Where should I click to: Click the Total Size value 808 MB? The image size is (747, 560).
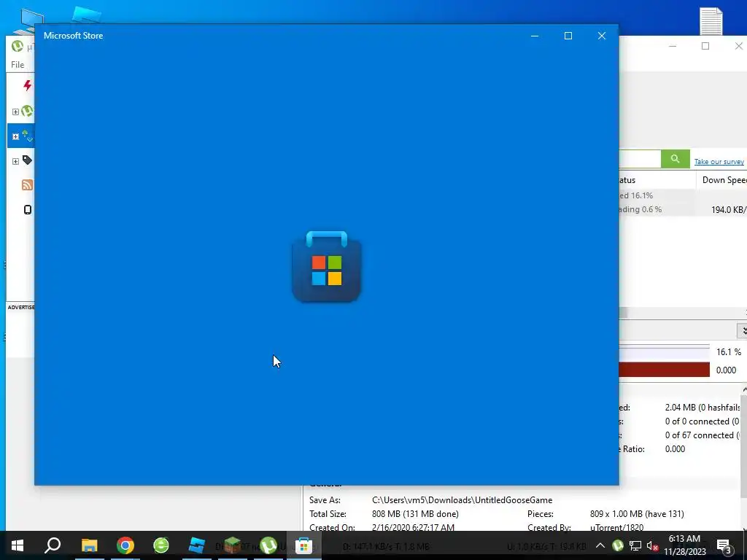tap(415, 514)
